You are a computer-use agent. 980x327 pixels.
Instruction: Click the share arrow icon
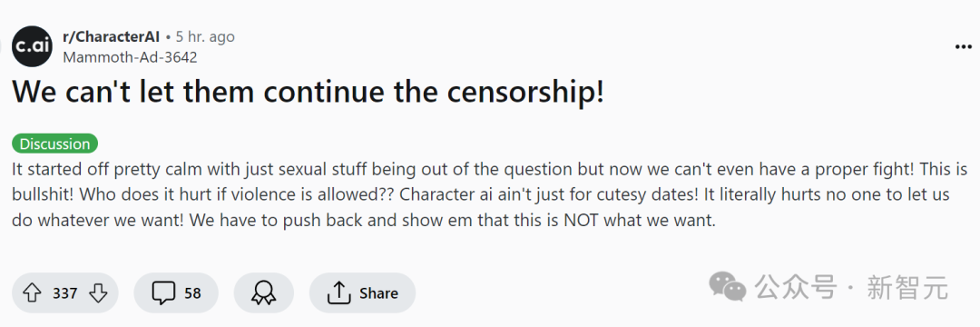(x=338, y=292)
